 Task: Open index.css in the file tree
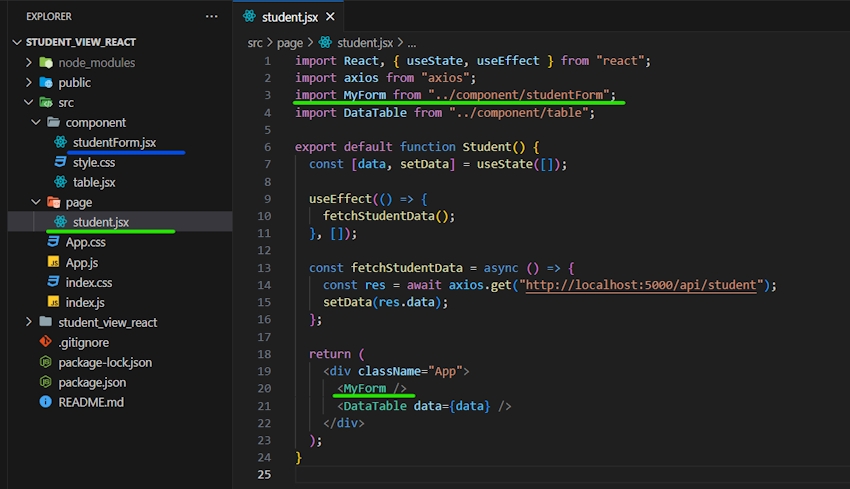[x=88, y=283]
